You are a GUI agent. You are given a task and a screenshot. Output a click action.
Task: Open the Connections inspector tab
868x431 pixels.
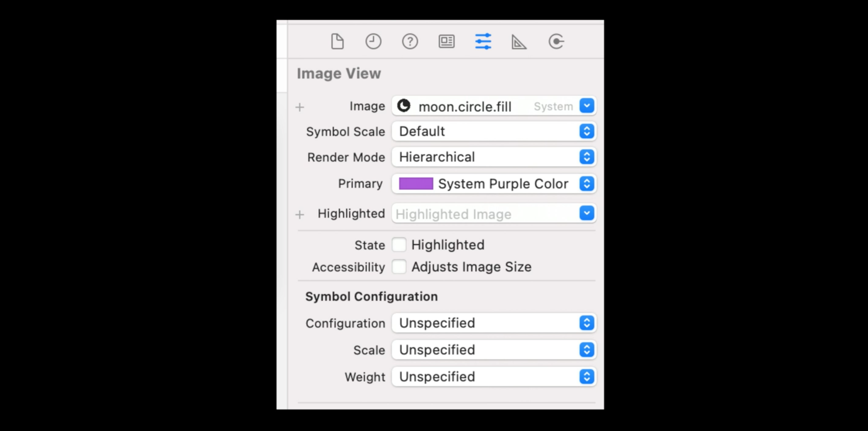click(556, 42)
